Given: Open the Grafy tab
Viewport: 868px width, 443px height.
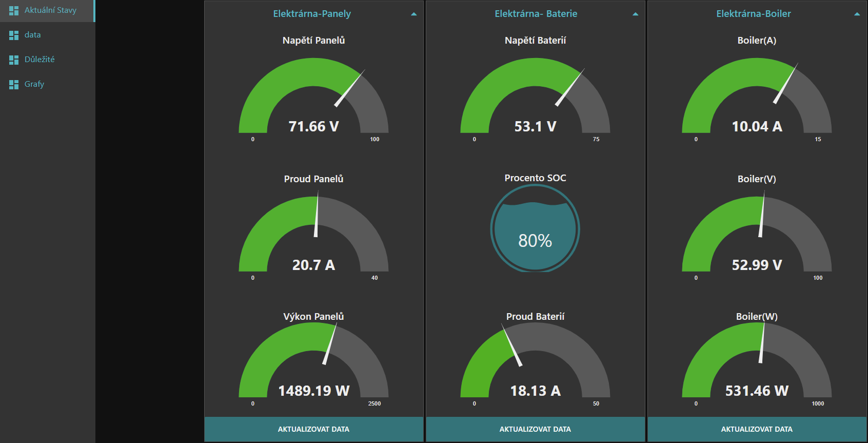Looking at the screenshot, I should [48, 84].
